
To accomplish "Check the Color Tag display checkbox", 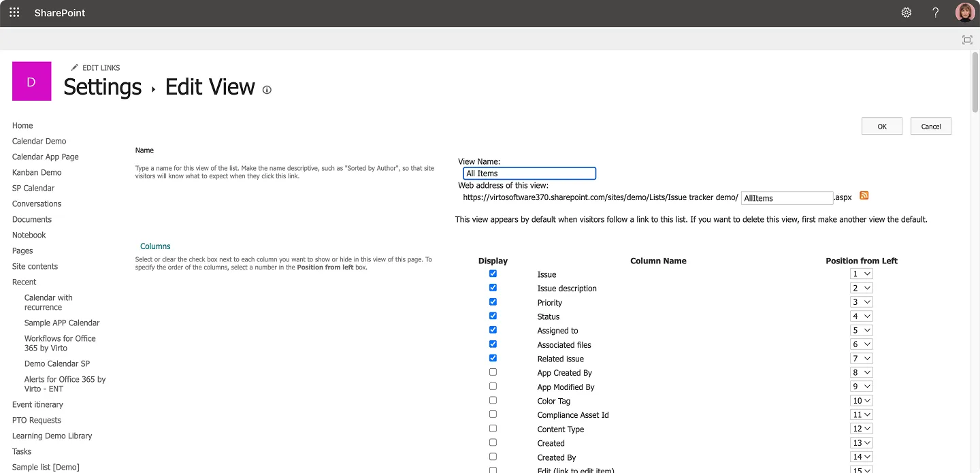I will click(493, 400).
